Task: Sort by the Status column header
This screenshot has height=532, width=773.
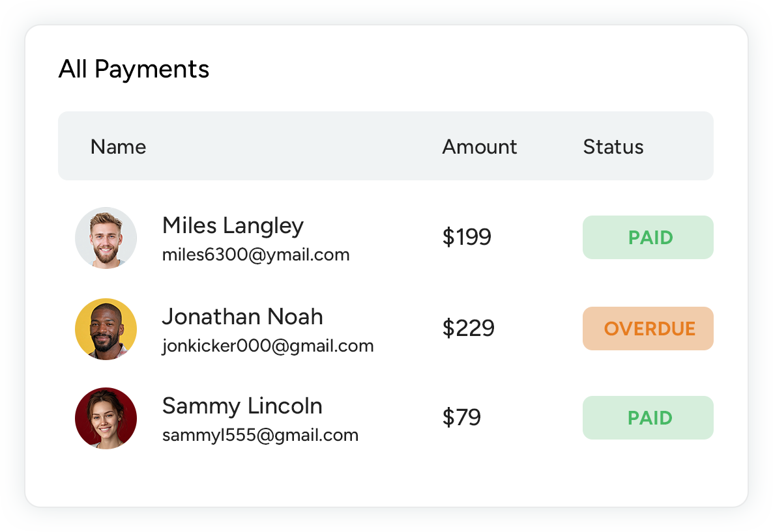Action: [613, 147]
